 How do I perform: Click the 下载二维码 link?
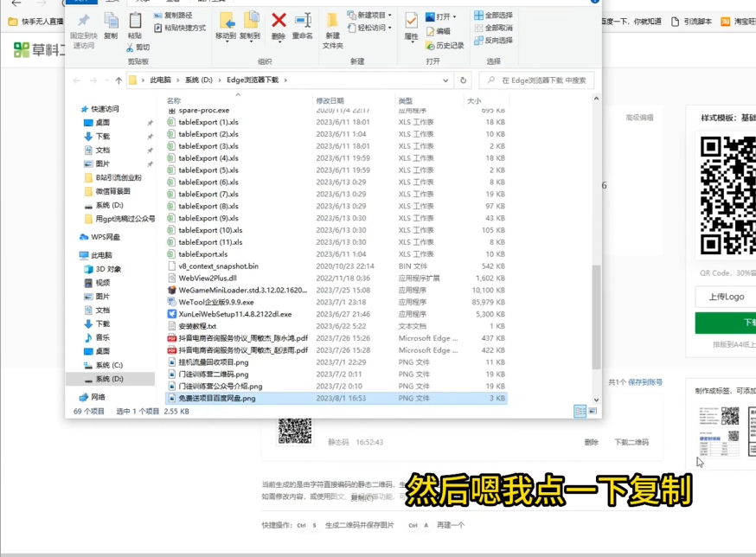[x=631, y=442]
